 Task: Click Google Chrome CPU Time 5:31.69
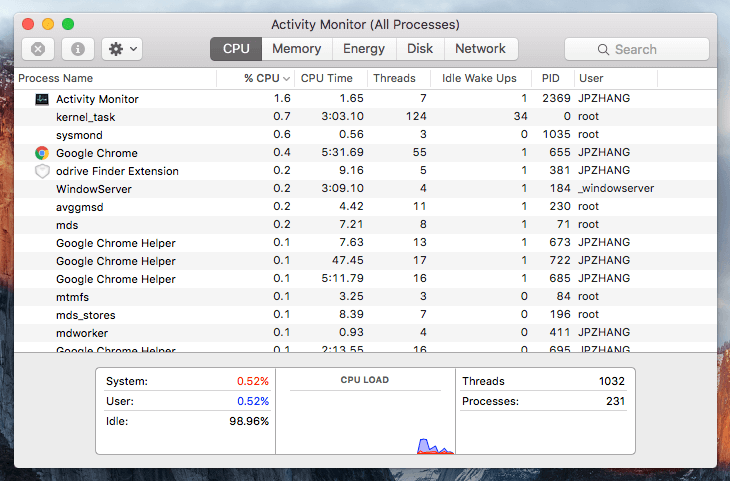pos(342,152)
